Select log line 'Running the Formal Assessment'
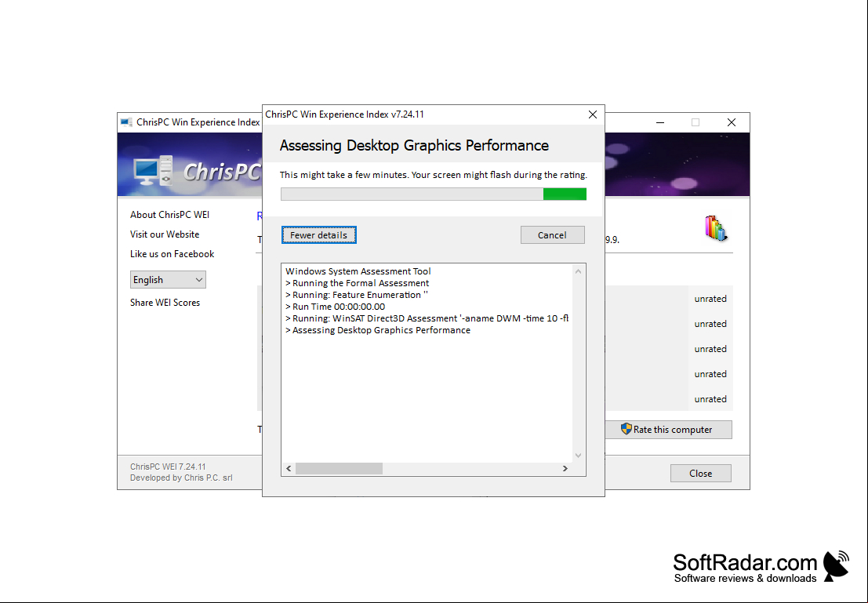 (357, 283)
